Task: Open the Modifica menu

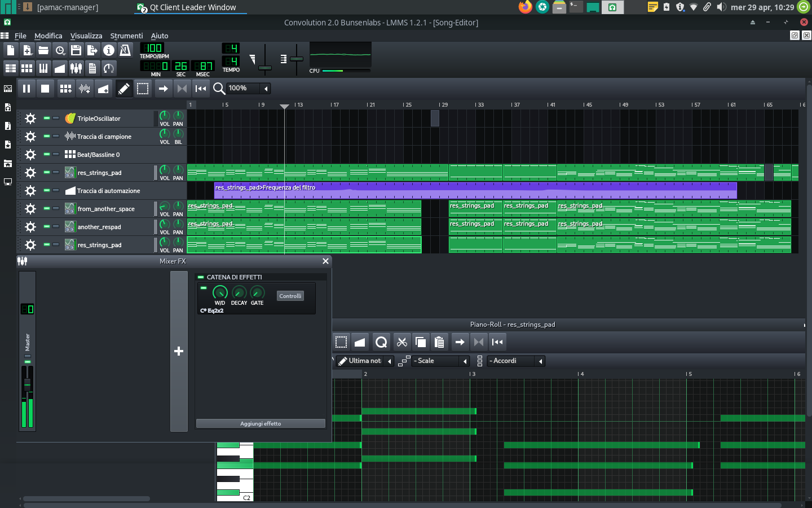Action: coord(48,36)
